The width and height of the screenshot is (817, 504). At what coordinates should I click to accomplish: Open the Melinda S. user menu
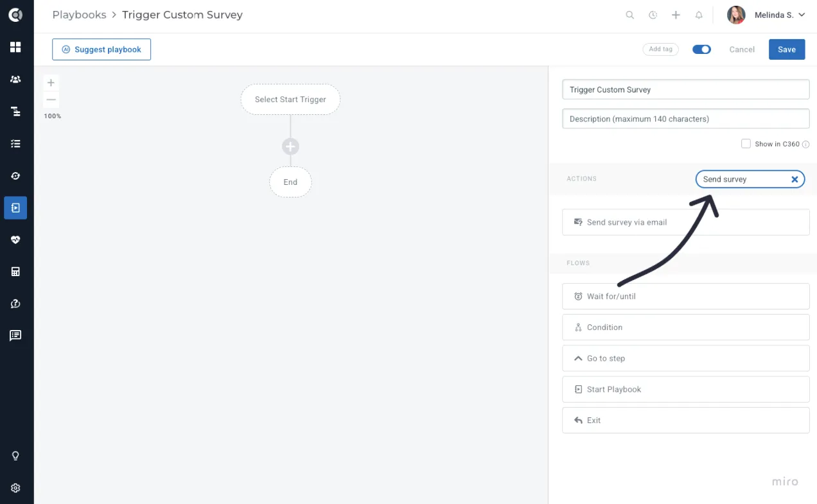[766, 15]
